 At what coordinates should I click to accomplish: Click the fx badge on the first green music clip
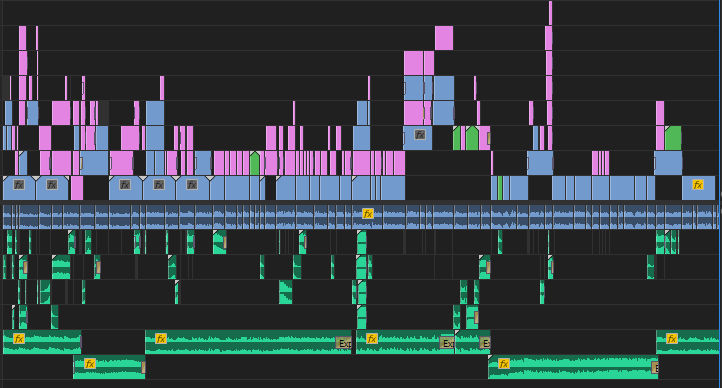(19, 339)
